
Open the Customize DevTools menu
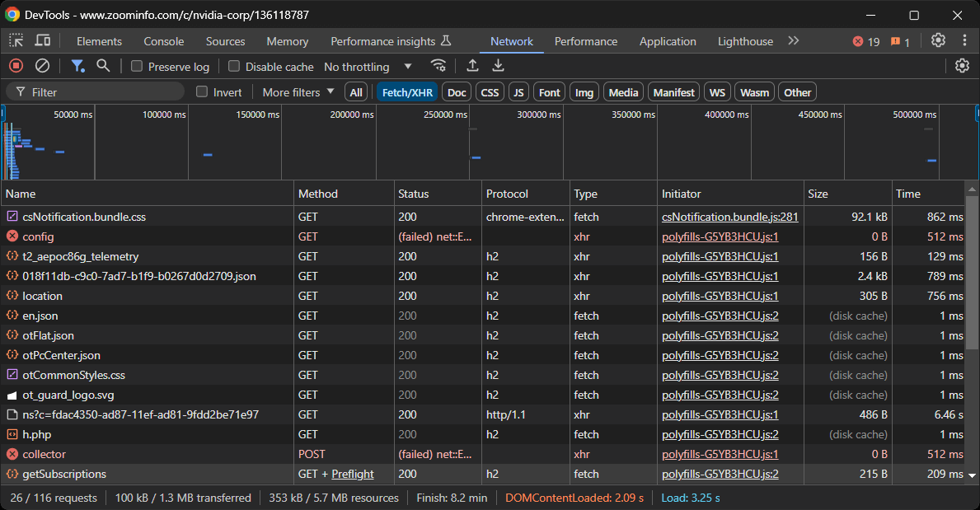click(x=964, y=40)
